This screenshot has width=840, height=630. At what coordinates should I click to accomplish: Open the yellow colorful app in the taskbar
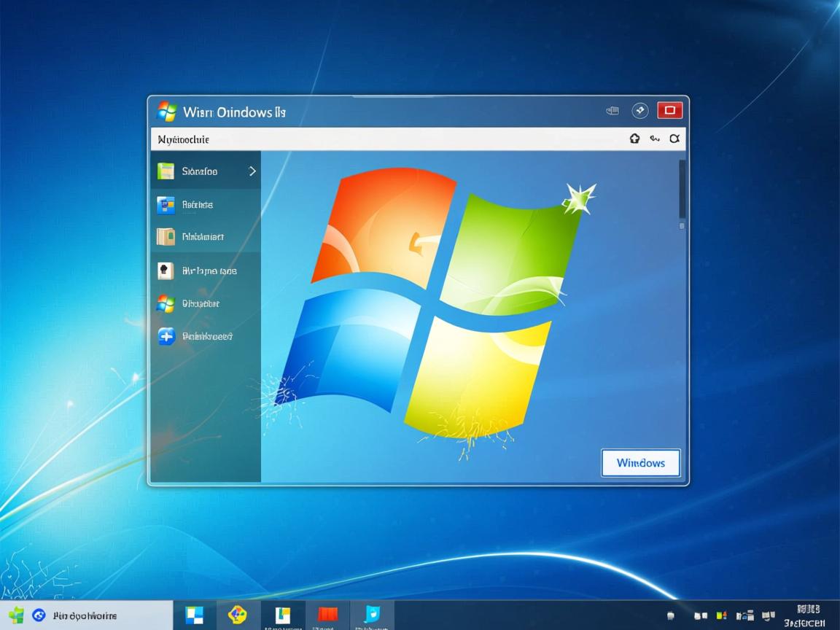pyautogui.click(x=237, y=615)
